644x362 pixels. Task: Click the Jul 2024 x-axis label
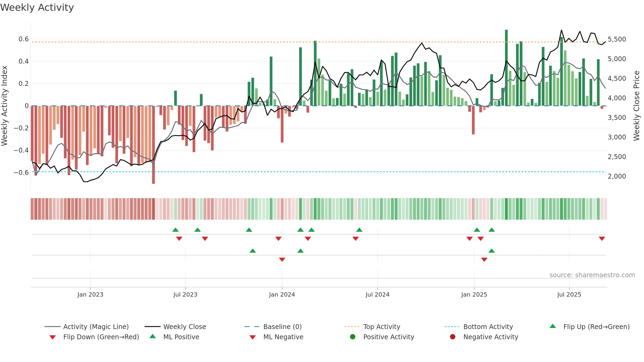377,294
